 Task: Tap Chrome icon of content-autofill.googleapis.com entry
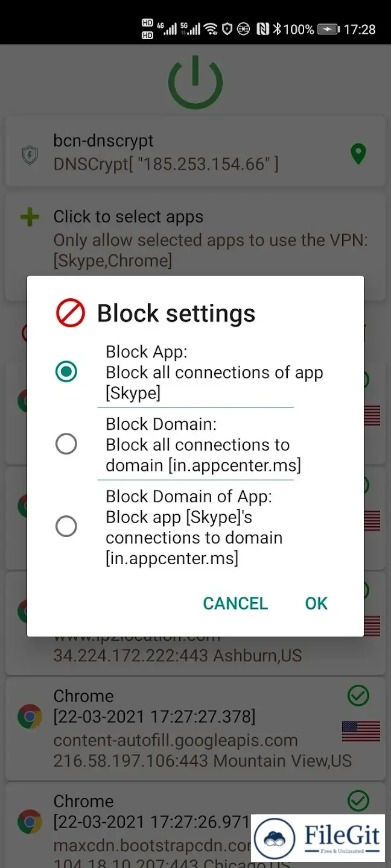[30, 717]
